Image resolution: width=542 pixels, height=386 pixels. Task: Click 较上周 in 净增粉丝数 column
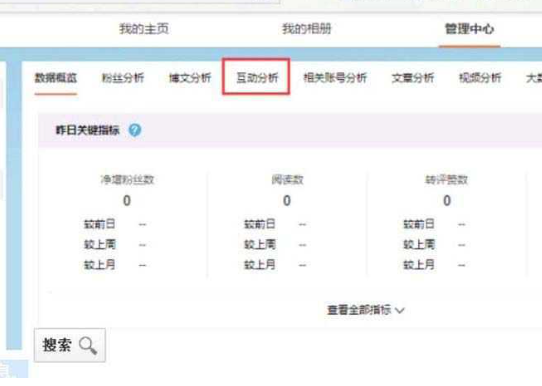100,245
